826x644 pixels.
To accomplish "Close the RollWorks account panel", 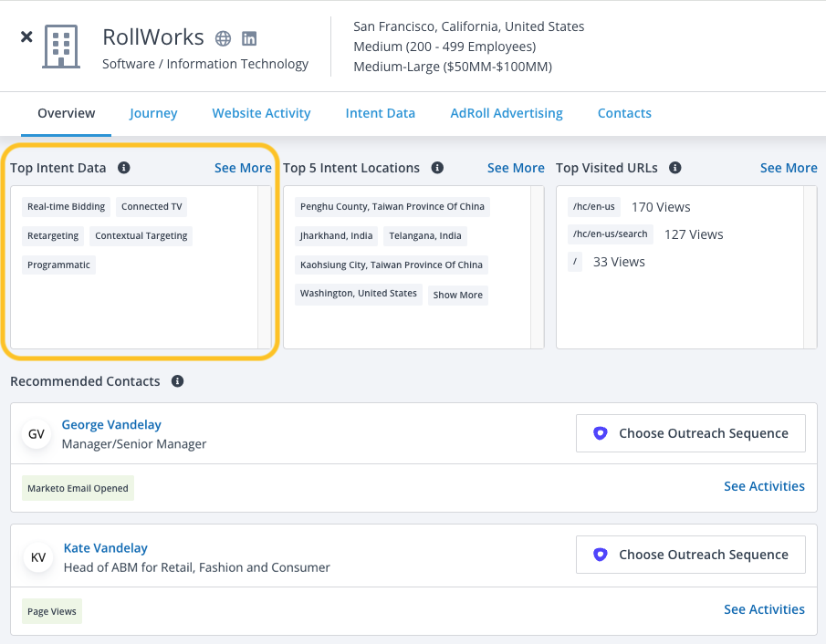I will coord(26,36).
